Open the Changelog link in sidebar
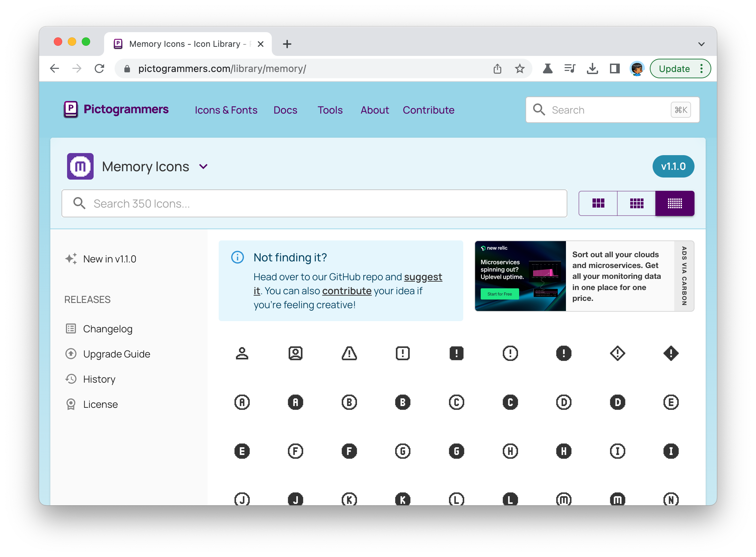 pyautogui.click(x=108, y=329)
